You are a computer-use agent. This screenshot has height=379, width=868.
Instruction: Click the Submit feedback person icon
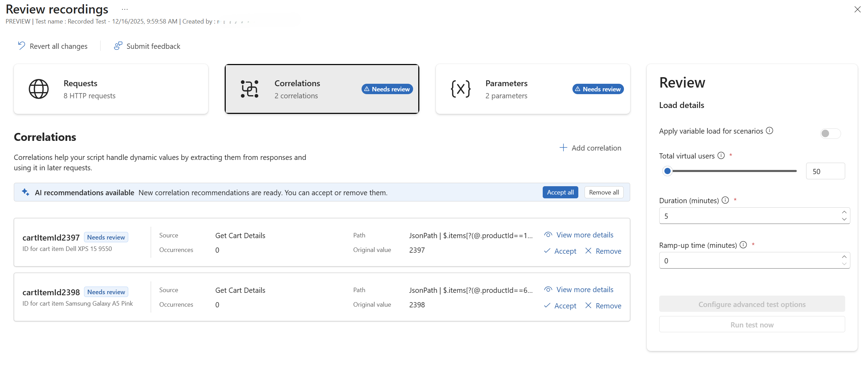[x=118, y=46]
